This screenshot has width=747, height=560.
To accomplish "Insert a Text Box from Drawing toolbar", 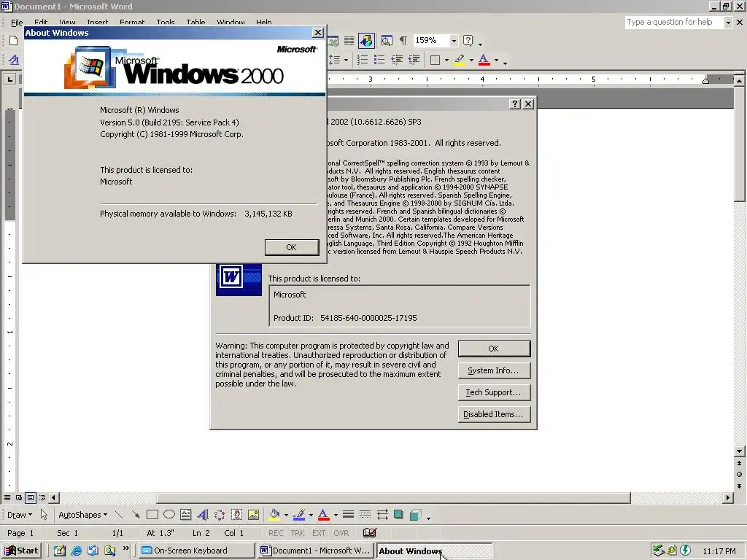I will point(186,515).
